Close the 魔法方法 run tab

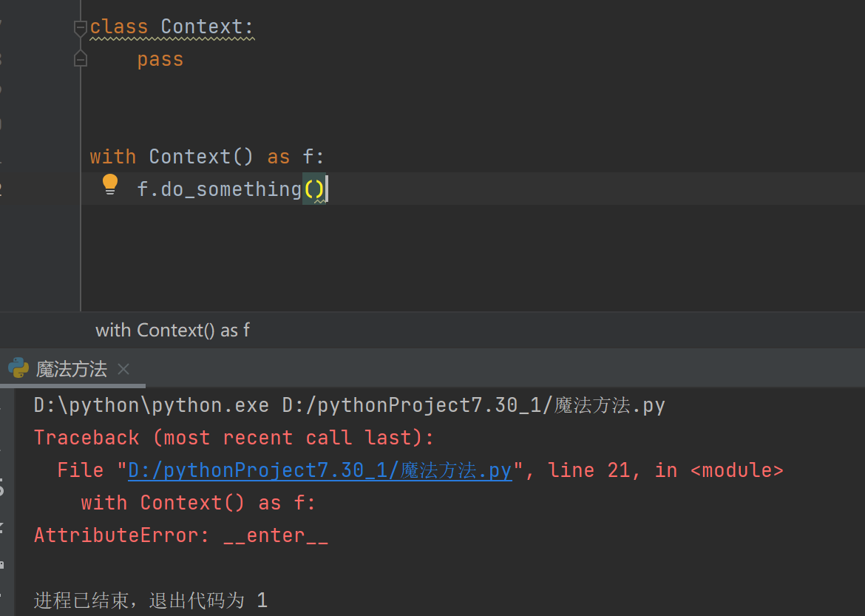pyautogui.click(x=123, y=369)
